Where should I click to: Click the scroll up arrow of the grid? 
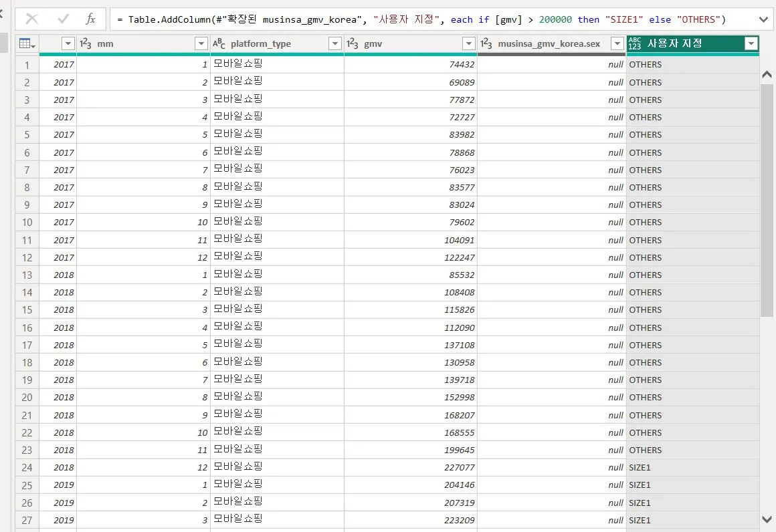[x=767, y=75]
